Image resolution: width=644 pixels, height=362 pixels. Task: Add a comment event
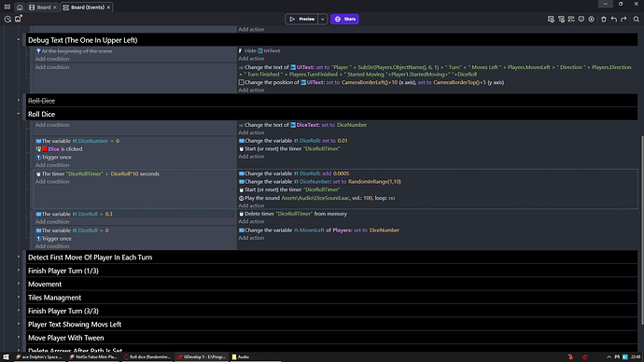pos(581,19)
